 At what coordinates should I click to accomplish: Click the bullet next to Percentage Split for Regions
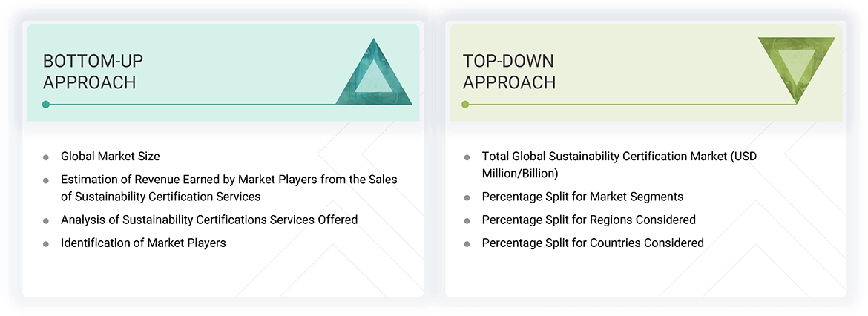coord(467,220)
